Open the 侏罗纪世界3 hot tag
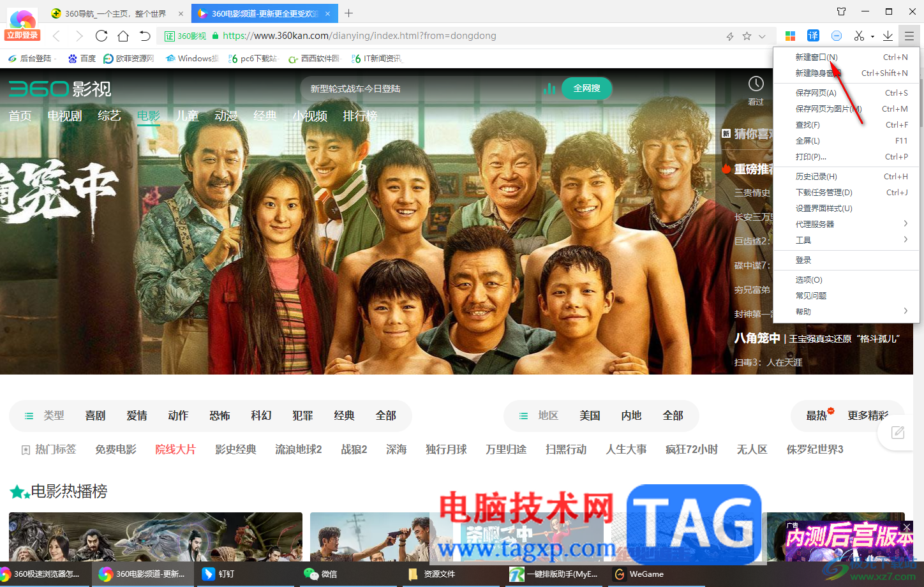This screenshot has height=587, width=924. coord(815,450)
